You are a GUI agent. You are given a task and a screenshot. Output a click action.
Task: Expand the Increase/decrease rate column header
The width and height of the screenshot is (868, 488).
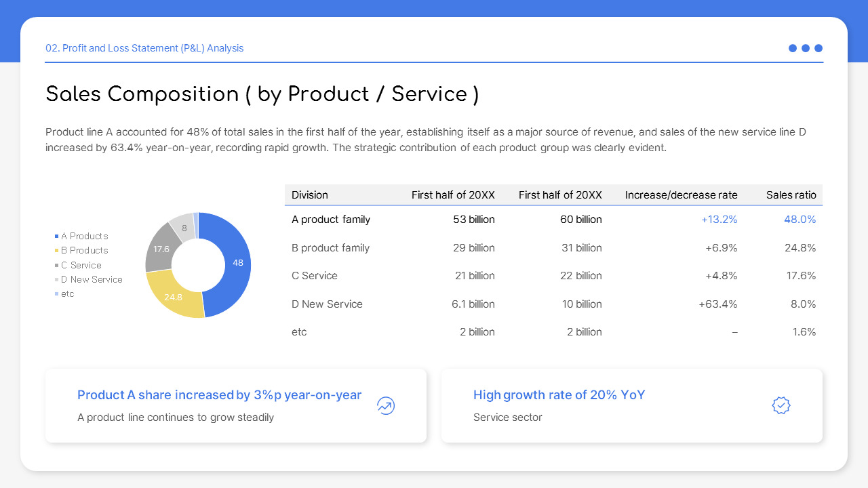point(681,195)
